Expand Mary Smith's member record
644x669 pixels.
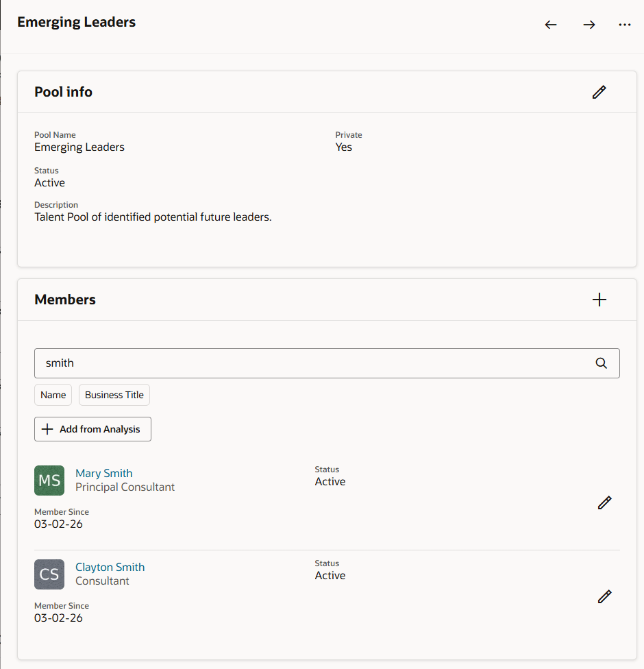point(103,473)
